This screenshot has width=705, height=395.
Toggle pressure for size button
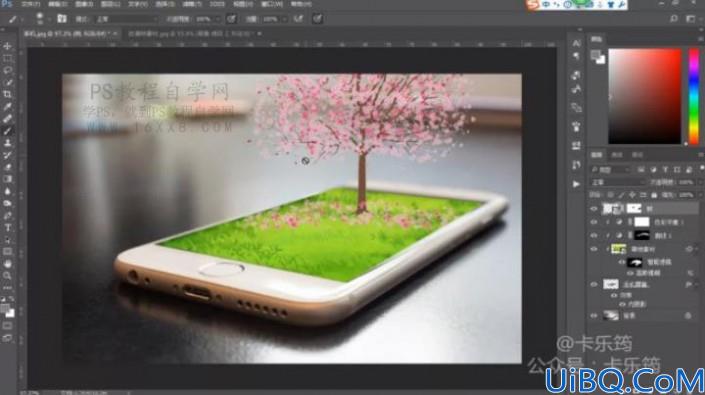point(317,19)
